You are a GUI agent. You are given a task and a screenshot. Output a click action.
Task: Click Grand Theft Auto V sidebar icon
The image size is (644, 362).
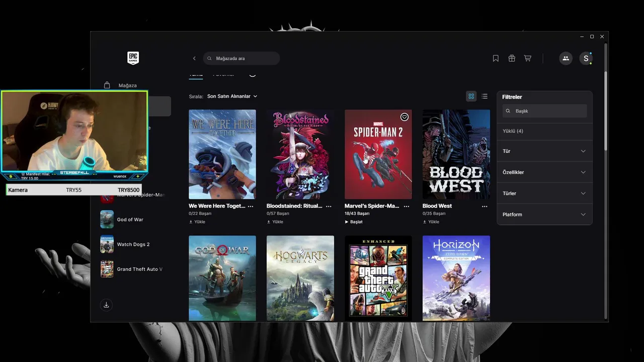107,269
